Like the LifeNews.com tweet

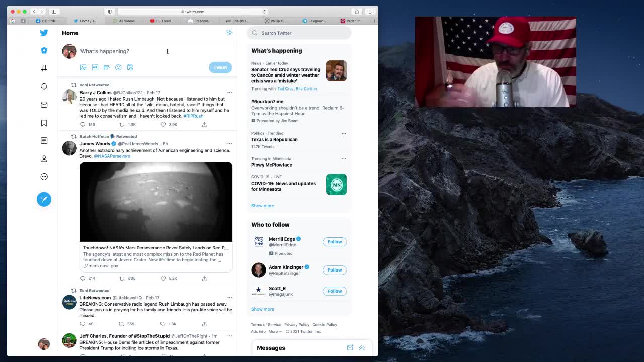[163, 324]
